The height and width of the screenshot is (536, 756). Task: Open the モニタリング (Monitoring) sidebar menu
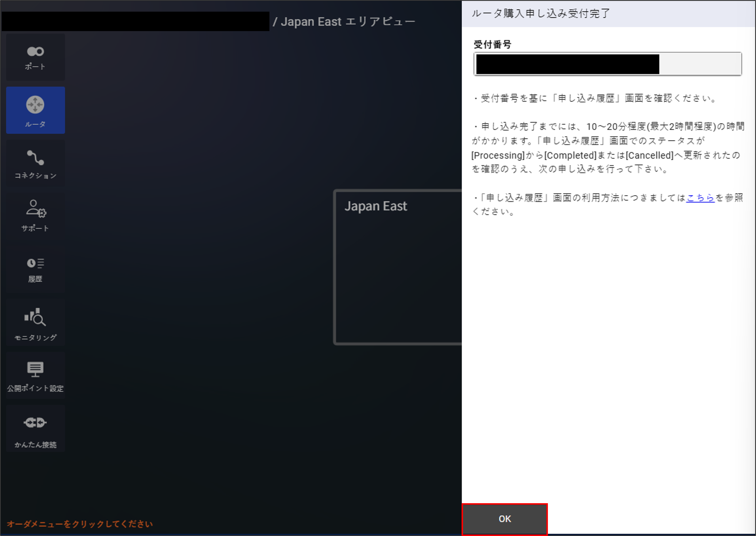(35, 323)
